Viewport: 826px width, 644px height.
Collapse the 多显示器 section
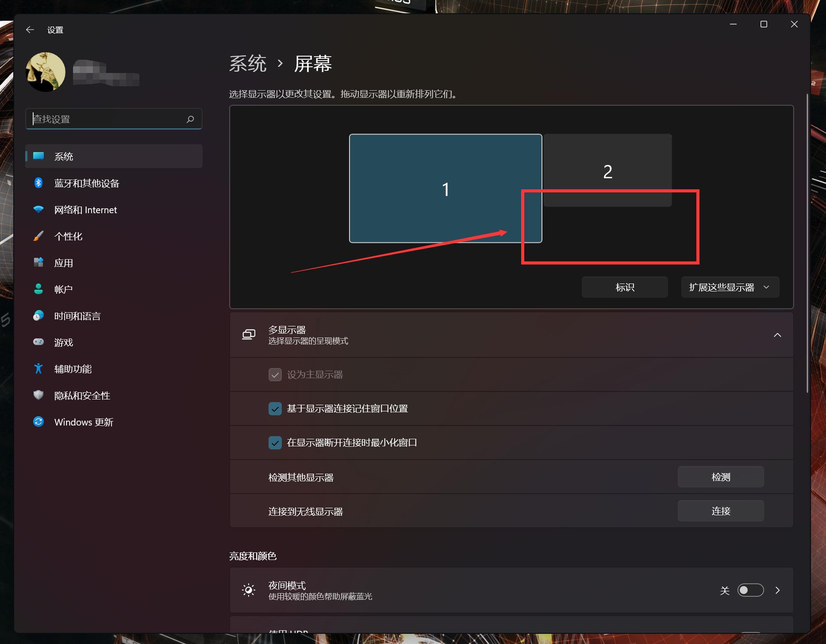tap(778, 335)
